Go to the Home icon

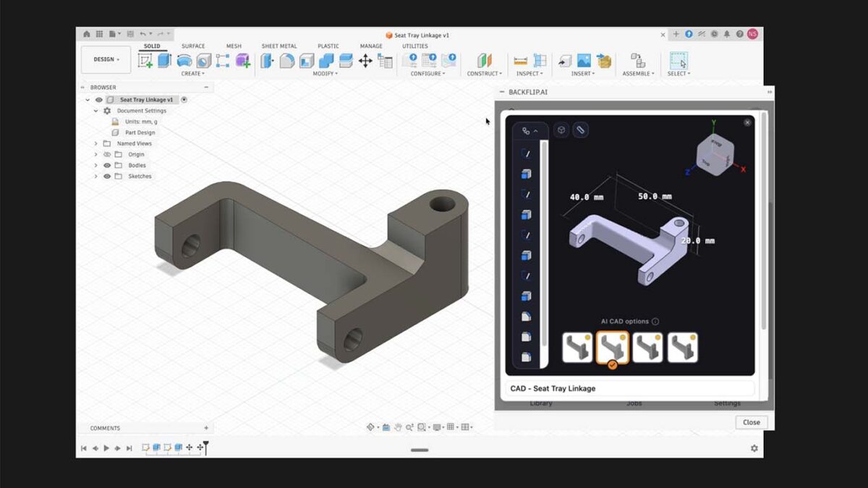click(x=87, y=34)
